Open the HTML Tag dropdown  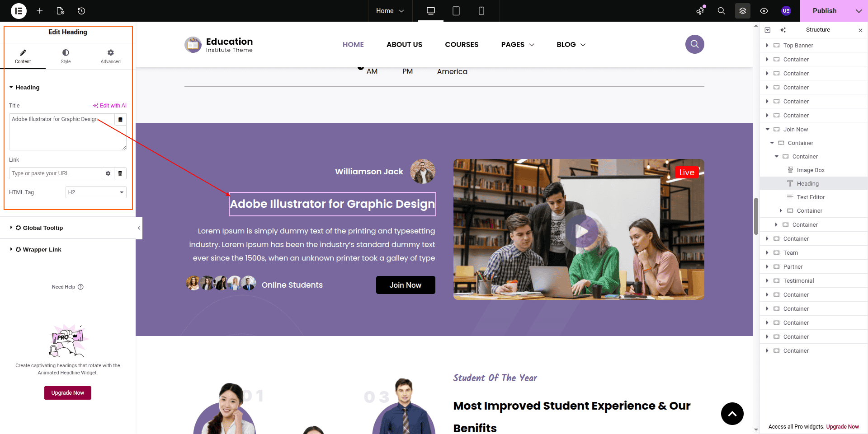coord(96,192)
